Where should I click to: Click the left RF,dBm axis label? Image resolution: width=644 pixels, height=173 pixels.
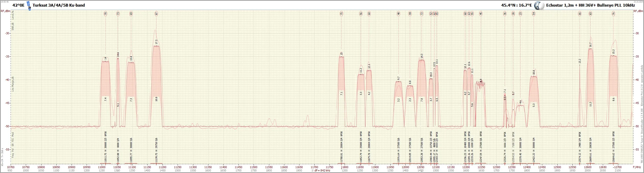tap(5, 11)
